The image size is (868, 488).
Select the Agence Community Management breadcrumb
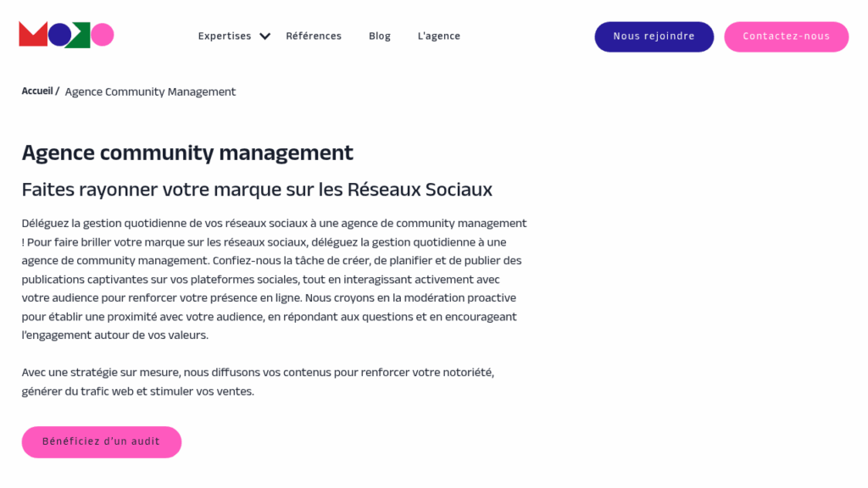click(x=150, y=92)
